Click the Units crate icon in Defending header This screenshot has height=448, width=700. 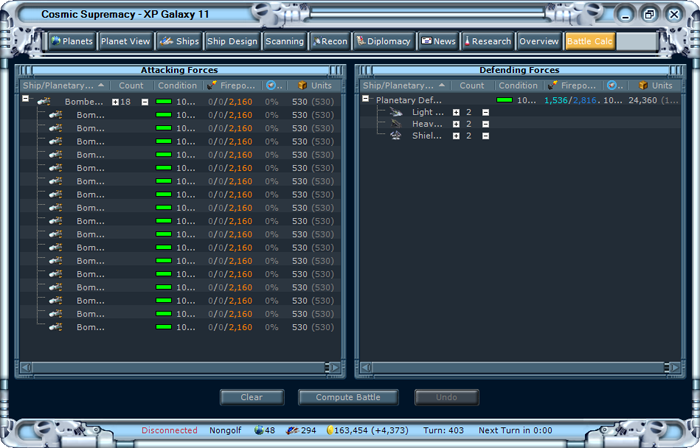[x=643, y=85]
